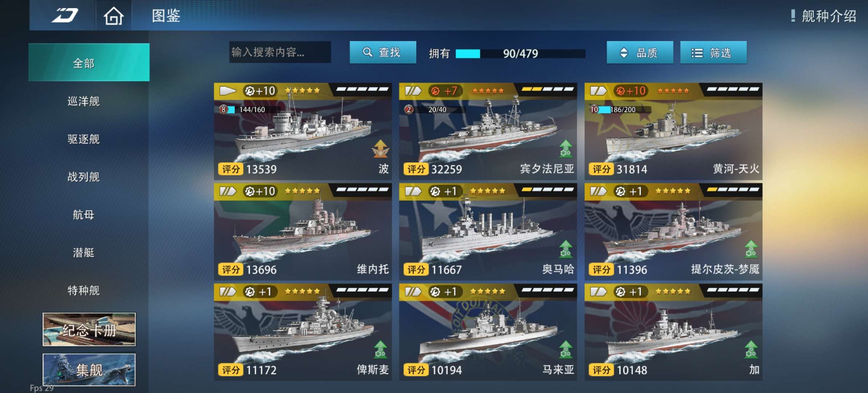Show the 驱逐舰 category
868x393 pixels.
84,139
